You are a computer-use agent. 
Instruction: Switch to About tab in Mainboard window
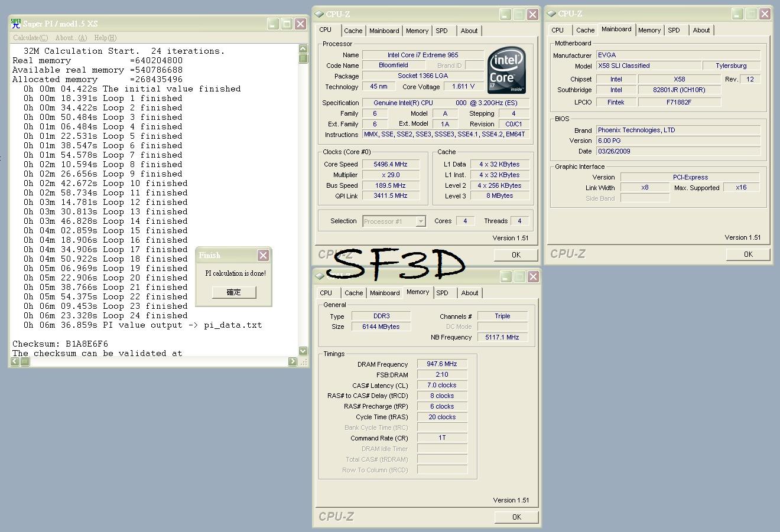[701, 30]
